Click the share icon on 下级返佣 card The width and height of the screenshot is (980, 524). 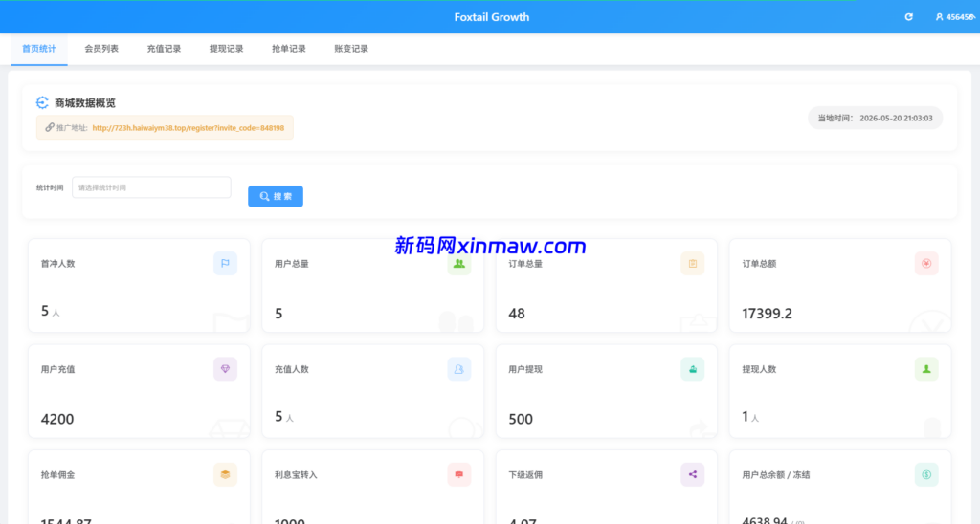(693, 474)
